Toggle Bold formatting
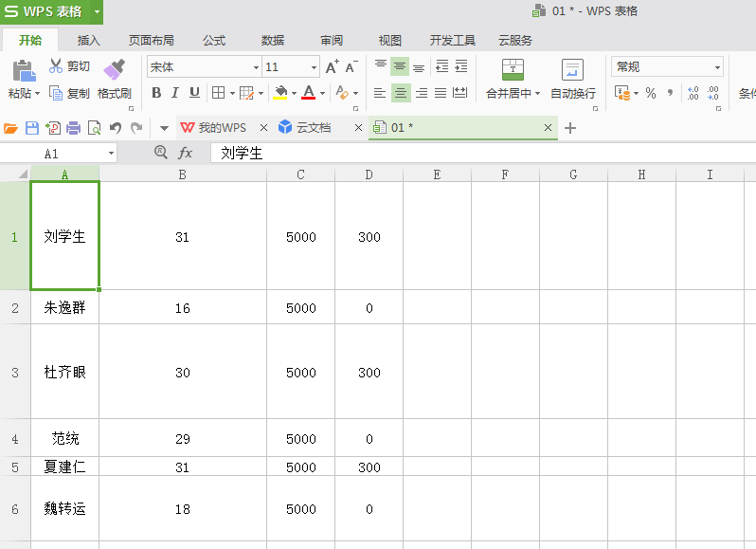Image resolution: width=756 pixels, height=549 pixels. pos(156,93)
